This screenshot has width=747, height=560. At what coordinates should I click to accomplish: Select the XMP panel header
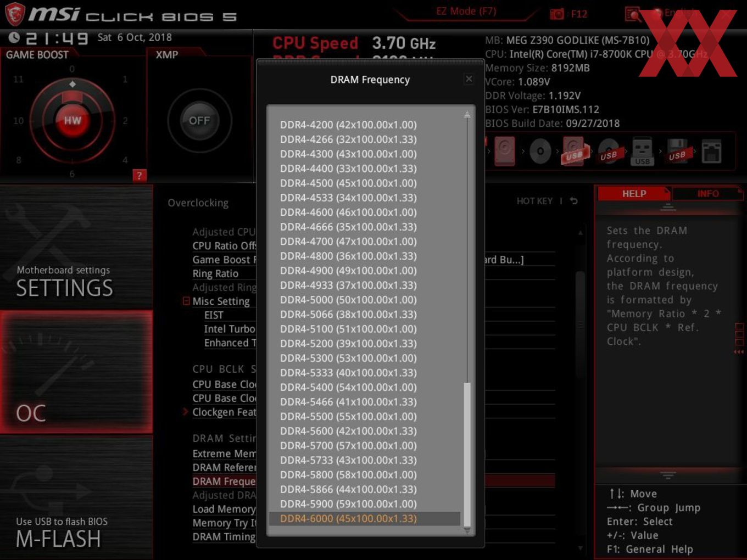(x=167, y=55)
